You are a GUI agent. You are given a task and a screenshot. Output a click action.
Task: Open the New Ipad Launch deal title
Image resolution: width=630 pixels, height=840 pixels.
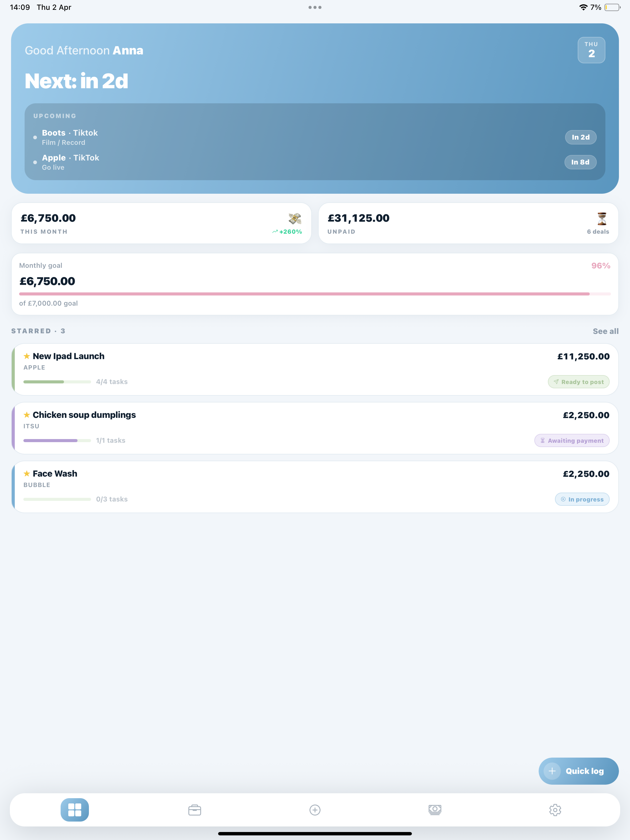68,356
